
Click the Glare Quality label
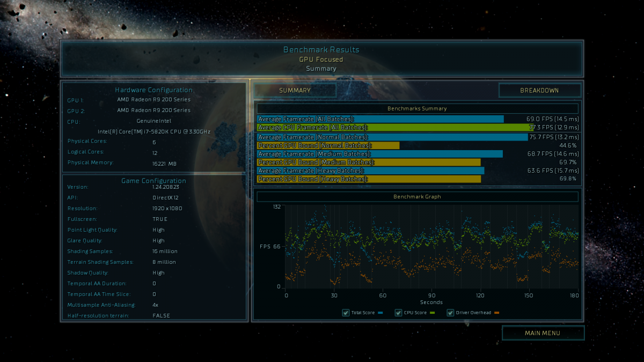coord(86,241)
